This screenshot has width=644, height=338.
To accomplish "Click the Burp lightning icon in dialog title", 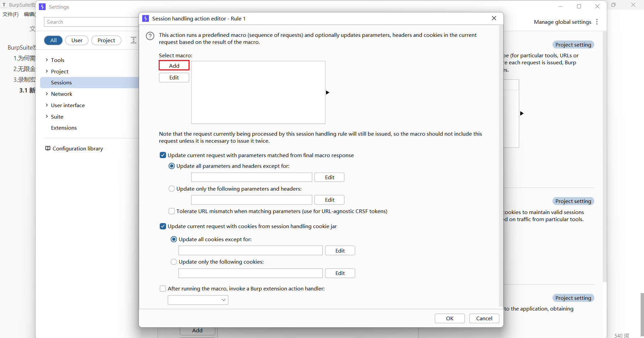I will point(146,18).
